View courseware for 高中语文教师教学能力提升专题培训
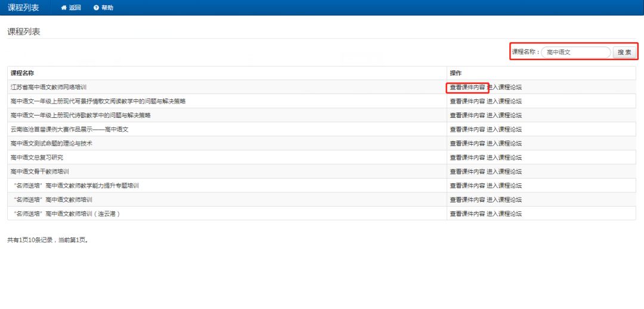The height and width of the screenshot is (309, 644). (467, 186)
